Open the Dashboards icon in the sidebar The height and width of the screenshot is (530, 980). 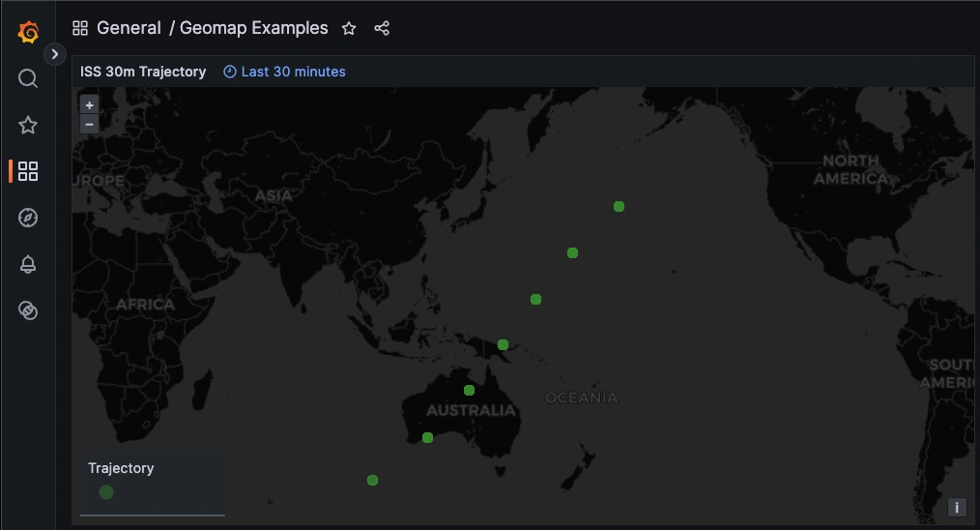click(x=28, y=171)
